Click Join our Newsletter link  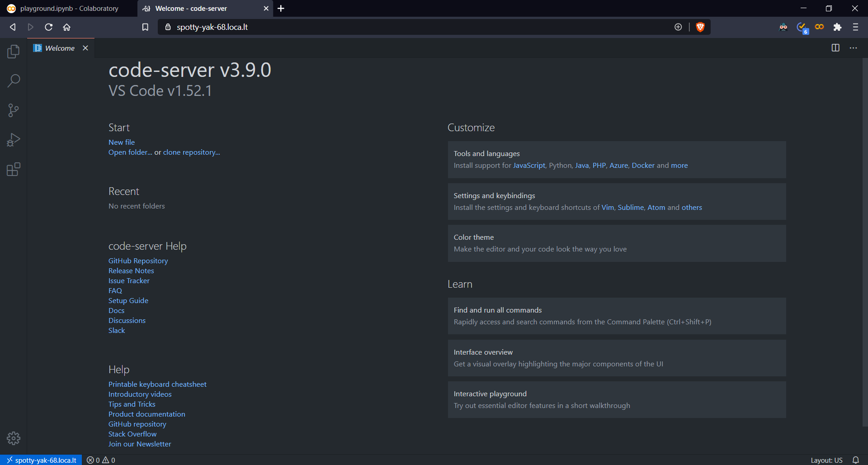point(140,444)
